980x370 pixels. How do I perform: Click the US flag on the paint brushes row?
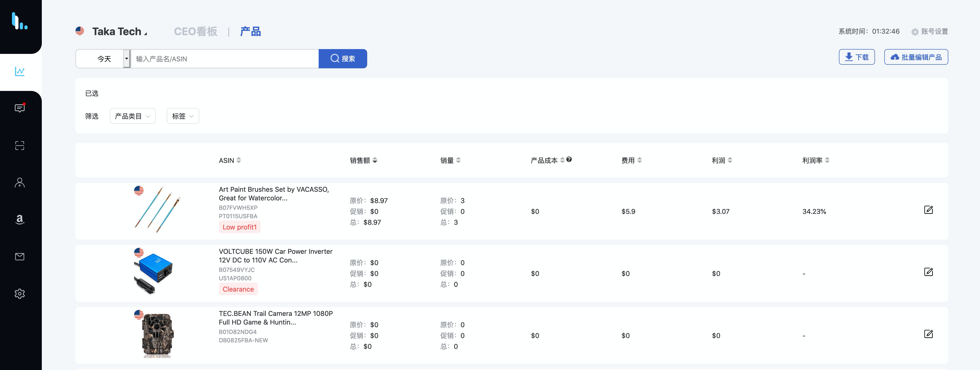click(x=139, y=190)
